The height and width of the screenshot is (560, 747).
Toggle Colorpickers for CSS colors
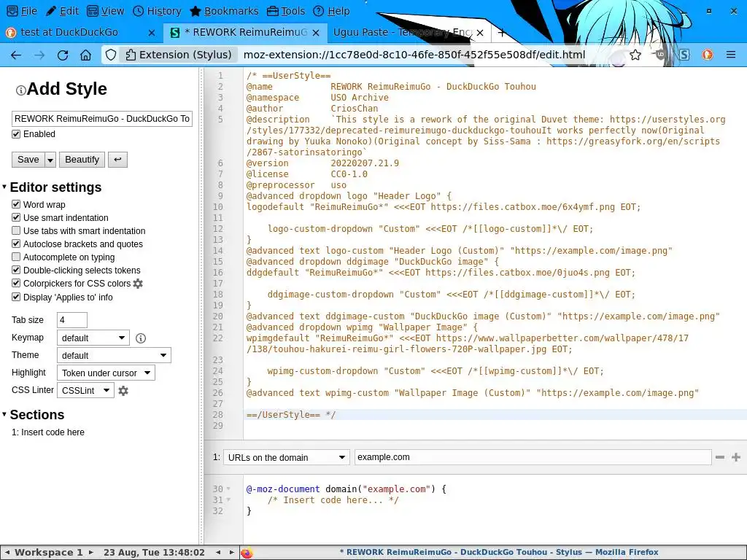point(16,284)
